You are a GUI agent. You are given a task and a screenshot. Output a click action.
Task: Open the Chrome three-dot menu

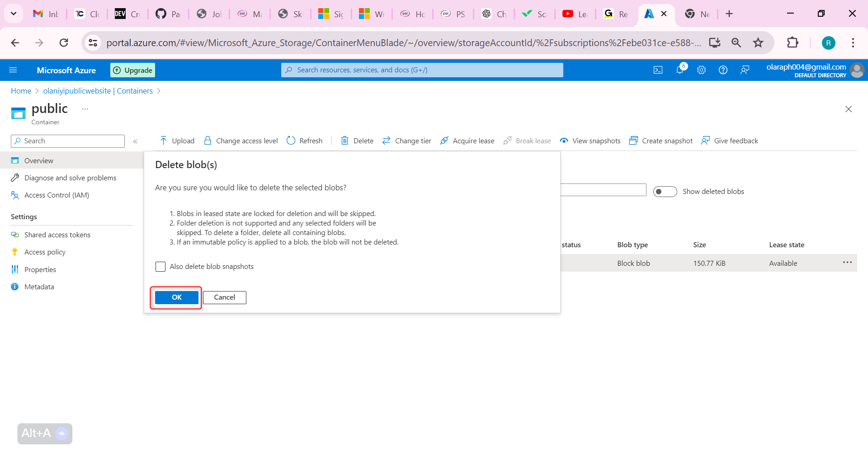point(853,42)
